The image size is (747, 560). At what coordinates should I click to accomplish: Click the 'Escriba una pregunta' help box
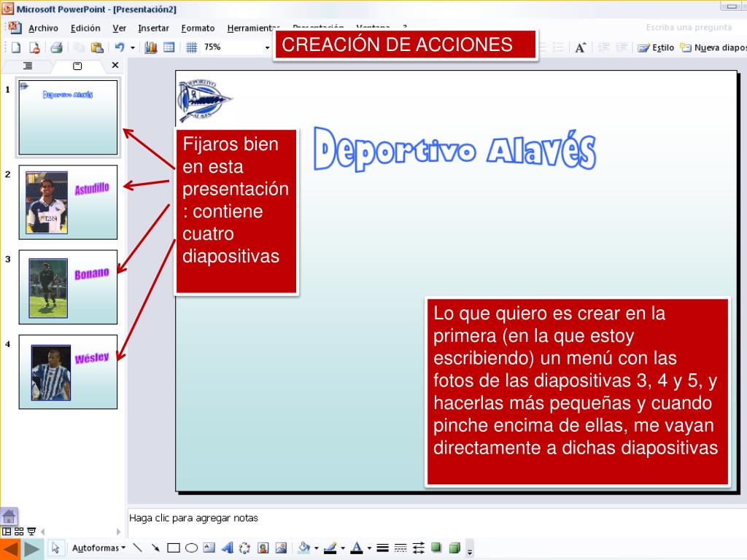point(689,28)
